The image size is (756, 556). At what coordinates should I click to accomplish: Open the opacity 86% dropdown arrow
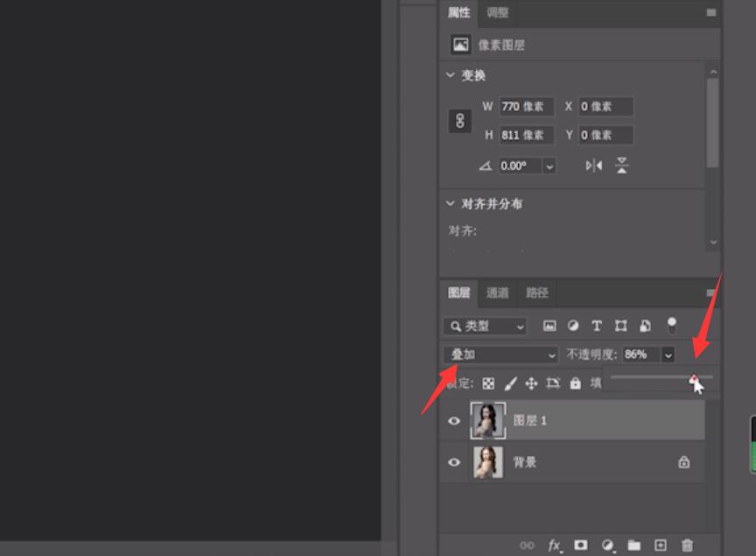(x=668, y=355)
